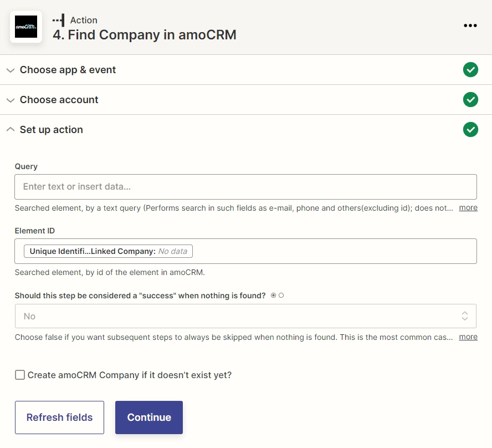Expand the Choose app & event section
This screenshot has width=492, height=448.
(x=11, y=70)
